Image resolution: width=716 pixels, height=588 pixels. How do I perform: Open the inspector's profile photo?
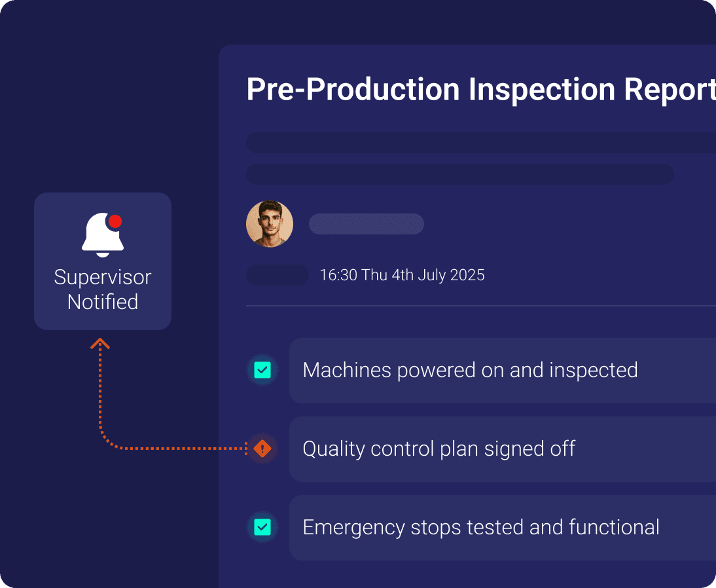pos(270,224)
